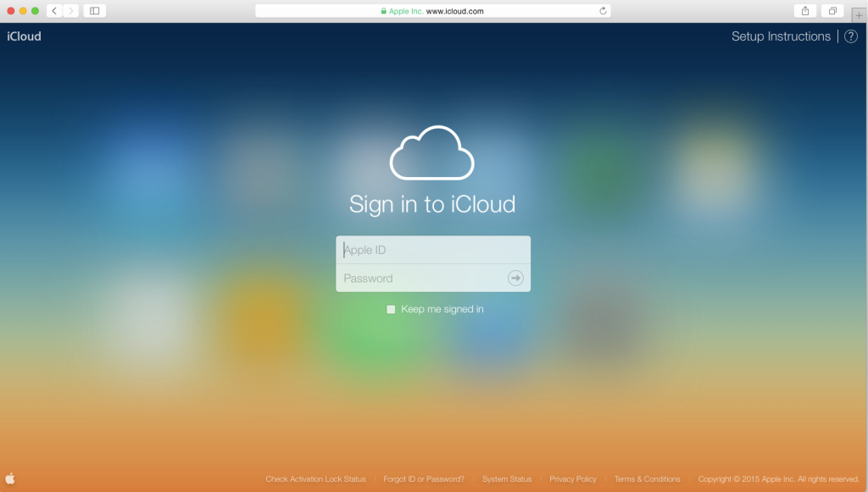Open Privacy Policy link

[573, 479]
